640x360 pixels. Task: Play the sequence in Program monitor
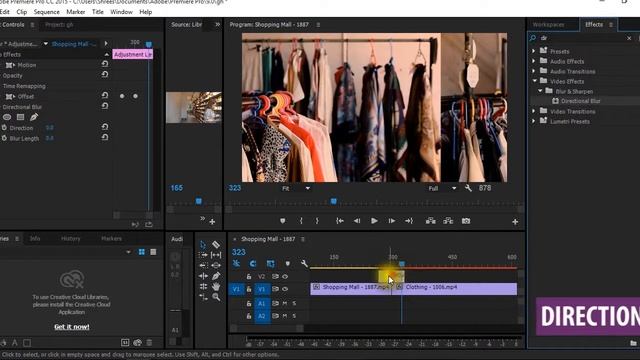[374, 221]
